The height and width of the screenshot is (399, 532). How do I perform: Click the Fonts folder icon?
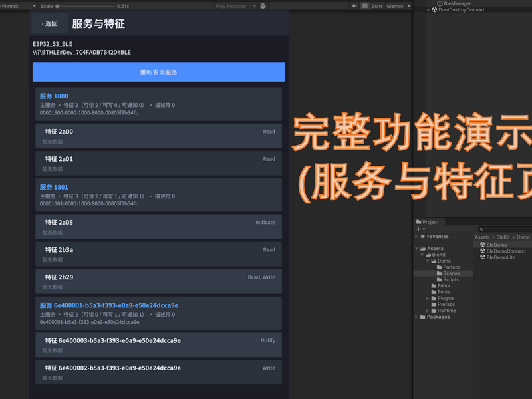coord(434,292)
